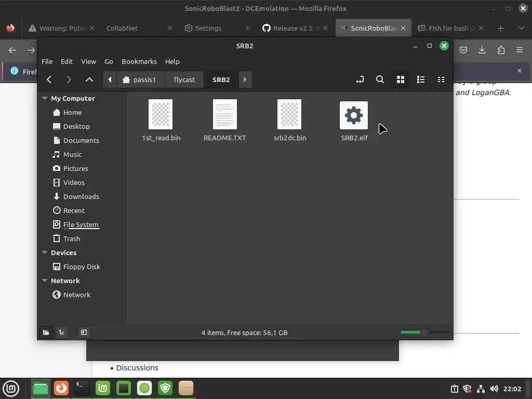Screen dimensions: 532x399
Task: Open volume control in tray
Action: (494, 389)
